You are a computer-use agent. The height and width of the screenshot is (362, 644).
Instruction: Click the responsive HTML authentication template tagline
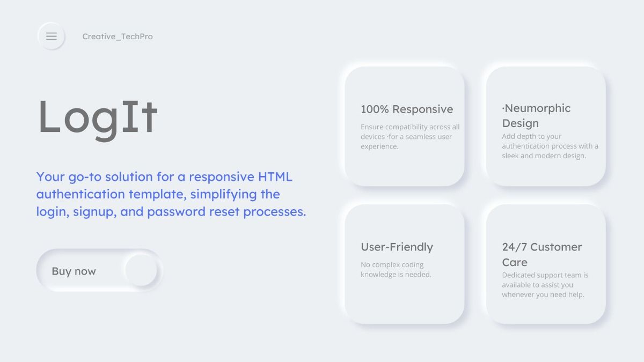[171, 194]
